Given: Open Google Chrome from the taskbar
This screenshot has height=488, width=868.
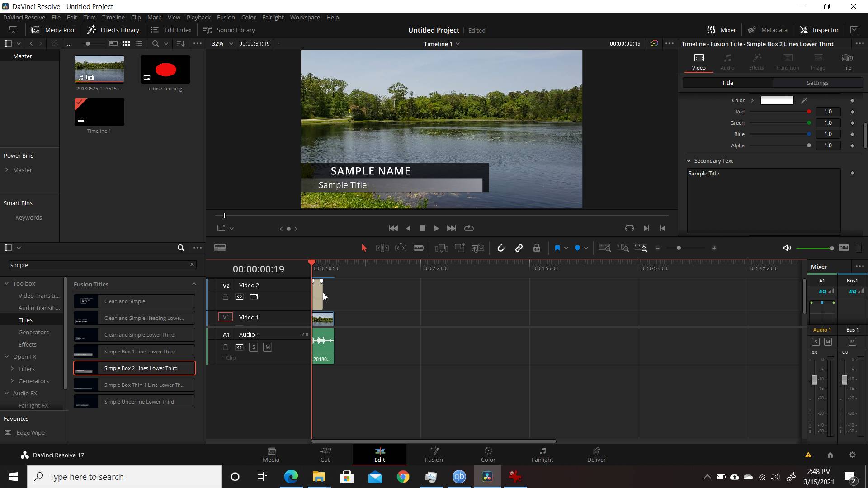Looking at the screenshot, I should click(403, 477).
